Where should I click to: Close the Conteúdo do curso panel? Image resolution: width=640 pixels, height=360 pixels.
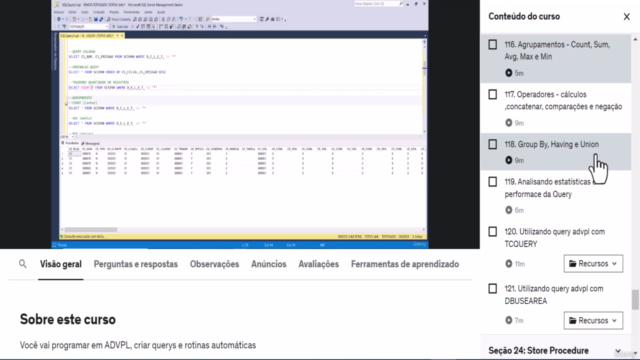pyautogui.click(x=627, y=17)
